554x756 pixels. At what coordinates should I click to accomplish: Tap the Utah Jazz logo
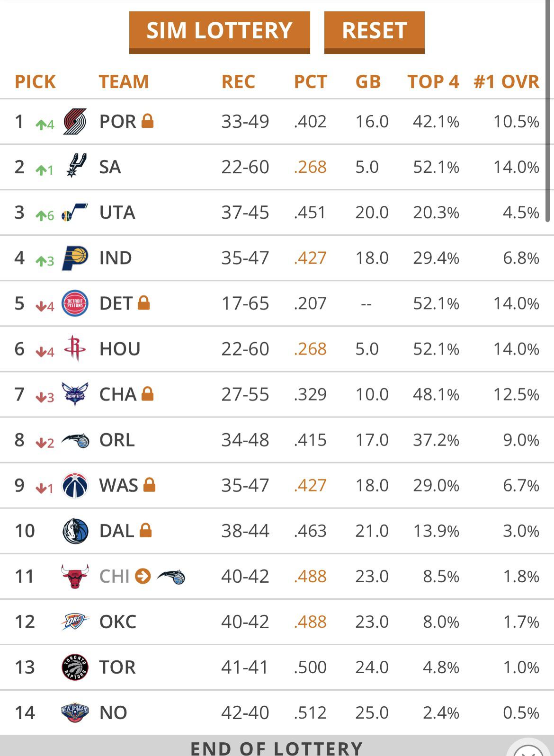pyautogui.click(x=75, y=212)
